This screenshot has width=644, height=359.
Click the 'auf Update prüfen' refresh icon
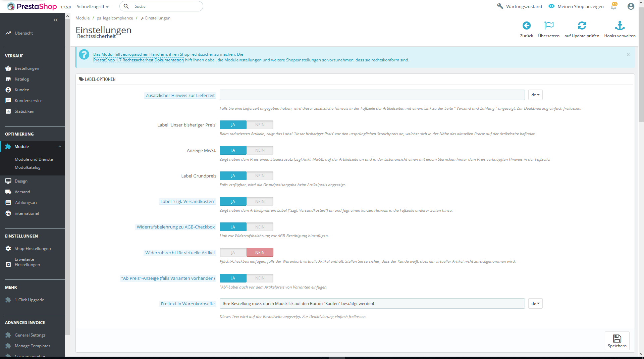pyautogui.click(x=582, y=25)
